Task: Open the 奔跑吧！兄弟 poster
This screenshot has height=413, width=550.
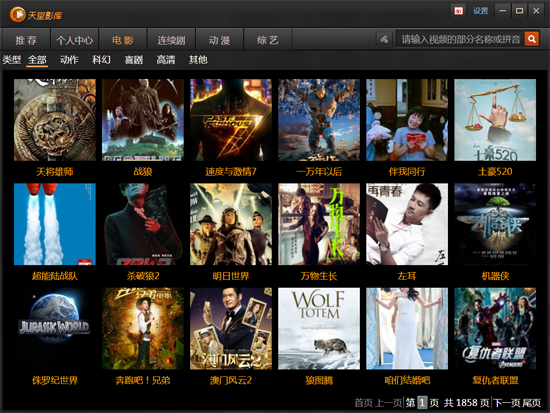Action: (143, 329)
